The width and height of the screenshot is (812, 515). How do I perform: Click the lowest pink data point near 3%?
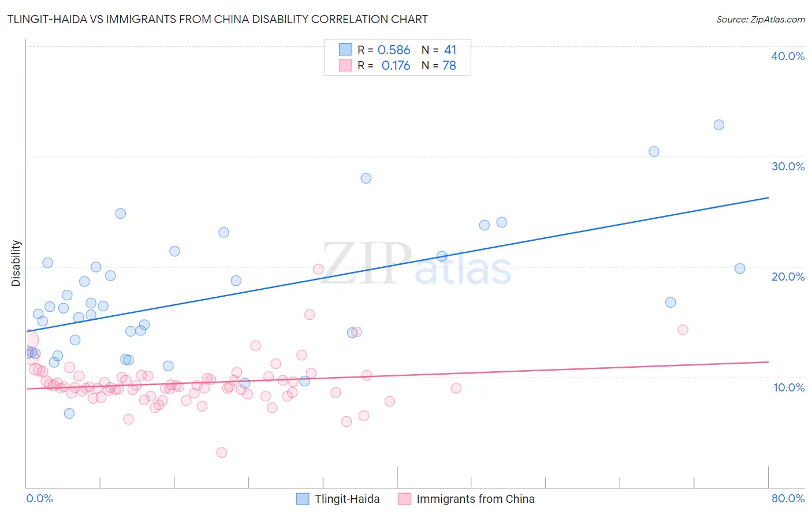pyautogui.click(x=221, y=452)
